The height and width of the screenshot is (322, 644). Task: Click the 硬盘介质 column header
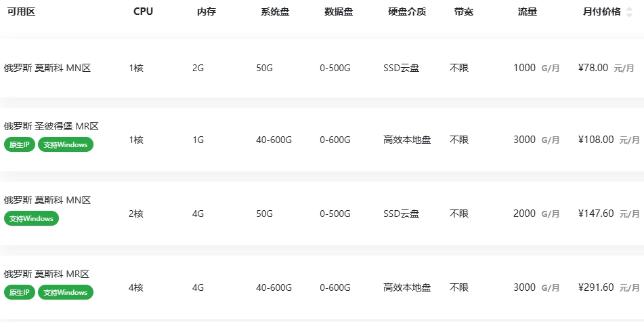pos(407,12)
